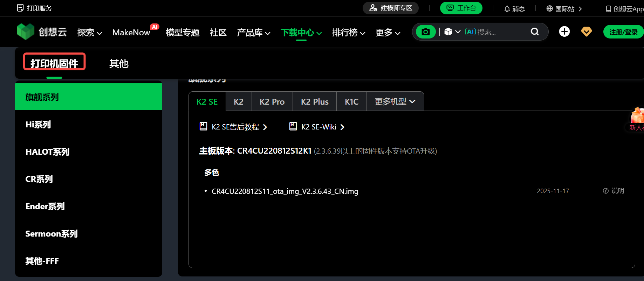This screenshot has width=644, height=281.
Task: Open the 打印服务 print service icon
Action: (x=20, y=8)
